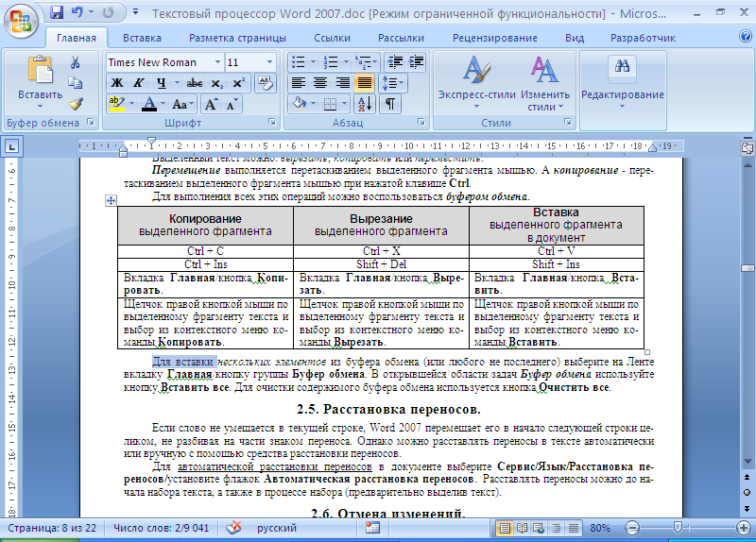Apply superscript formatting

pyautogui.click(x=239, y=83)
